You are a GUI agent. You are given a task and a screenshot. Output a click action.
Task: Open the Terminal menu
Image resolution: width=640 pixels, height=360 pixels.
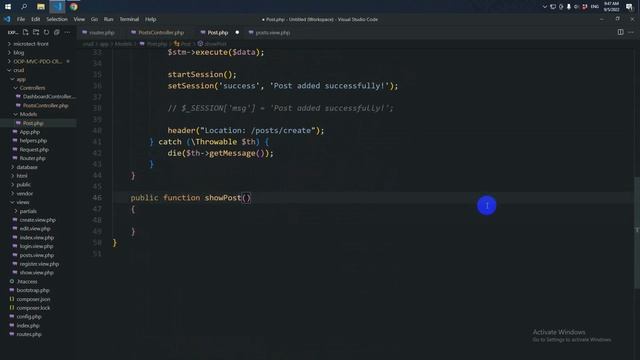click(x=129, y=19)
